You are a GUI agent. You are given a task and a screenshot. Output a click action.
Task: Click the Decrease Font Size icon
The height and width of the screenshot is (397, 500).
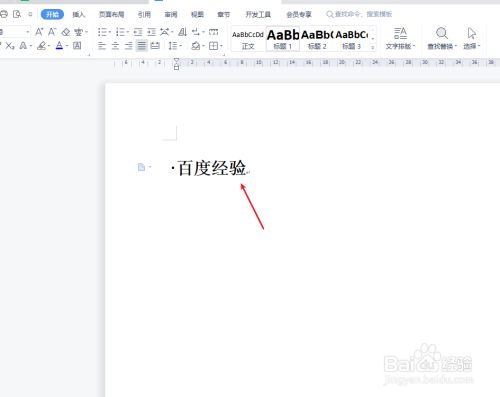tap(52, 32)
